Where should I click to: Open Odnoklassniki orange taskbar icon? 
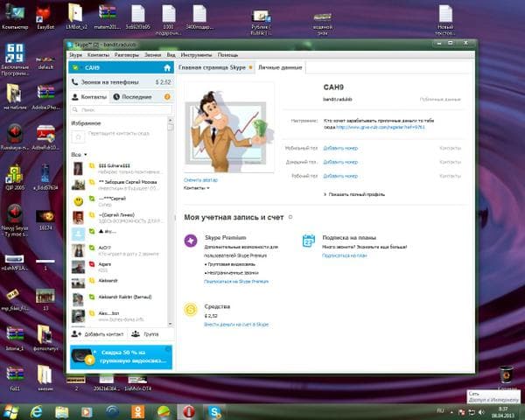[138, 412]
